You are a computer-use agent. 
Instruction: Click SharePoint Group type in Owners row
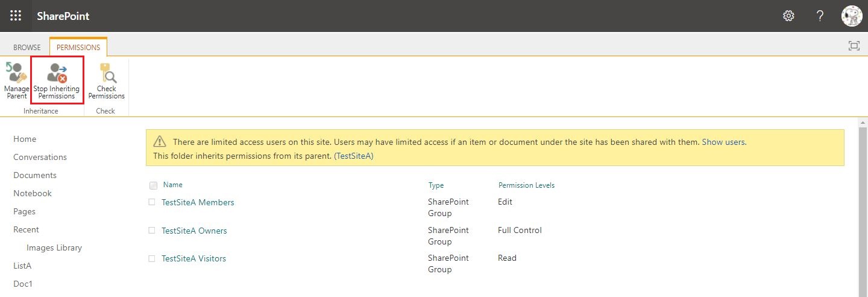pos(448,236)
